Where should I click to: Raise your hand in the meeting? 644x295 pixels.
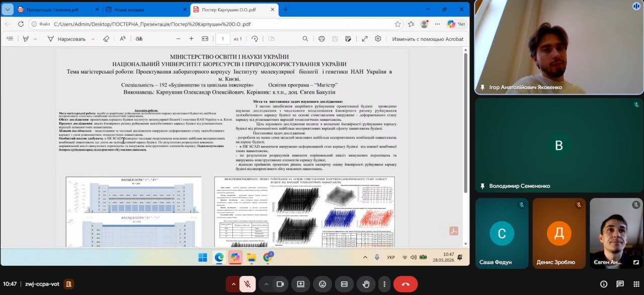(366, 284)
